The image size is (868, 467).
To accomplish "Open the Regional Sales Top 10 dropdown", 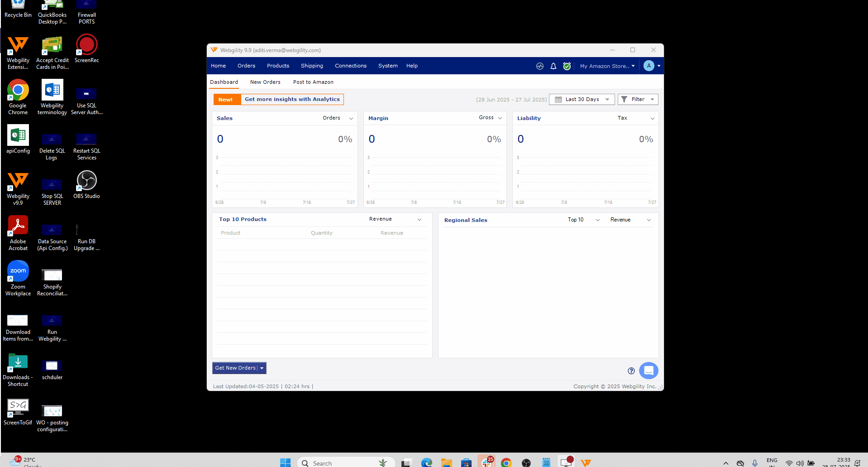I will click(x=584, y=220).
